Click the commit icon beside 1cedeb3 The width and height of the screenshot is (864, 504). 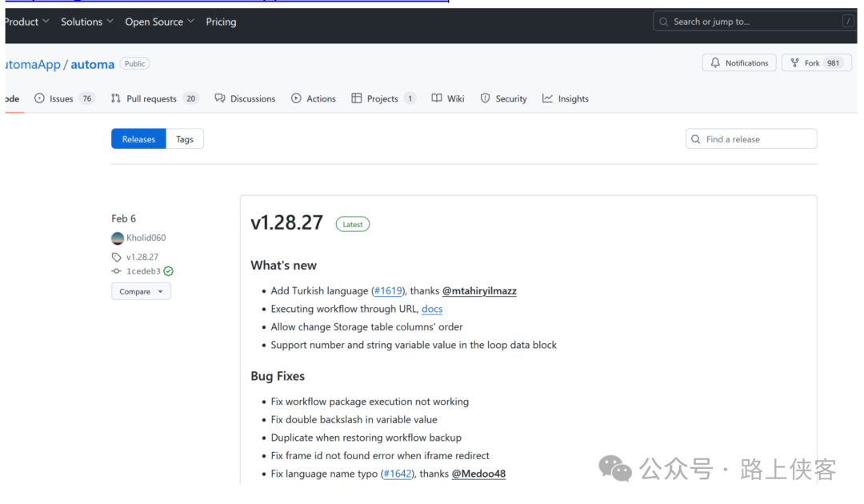pyautogui.click(x=116, y=271)
